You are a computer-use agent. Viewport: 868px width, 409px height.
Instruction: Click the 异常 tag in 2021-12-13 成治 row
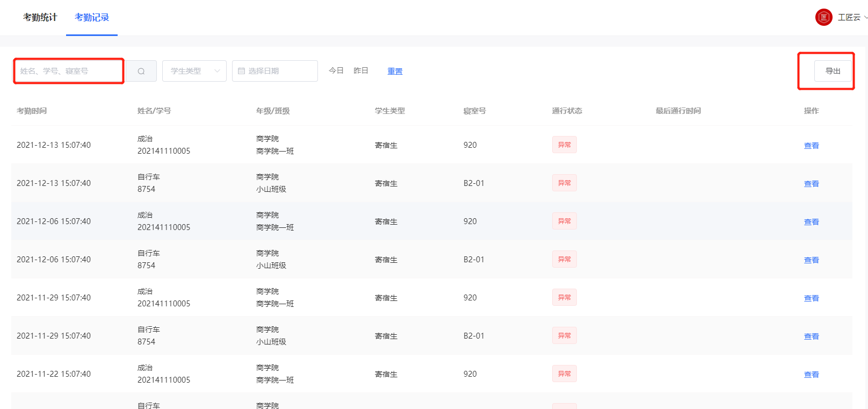point(565,145)
